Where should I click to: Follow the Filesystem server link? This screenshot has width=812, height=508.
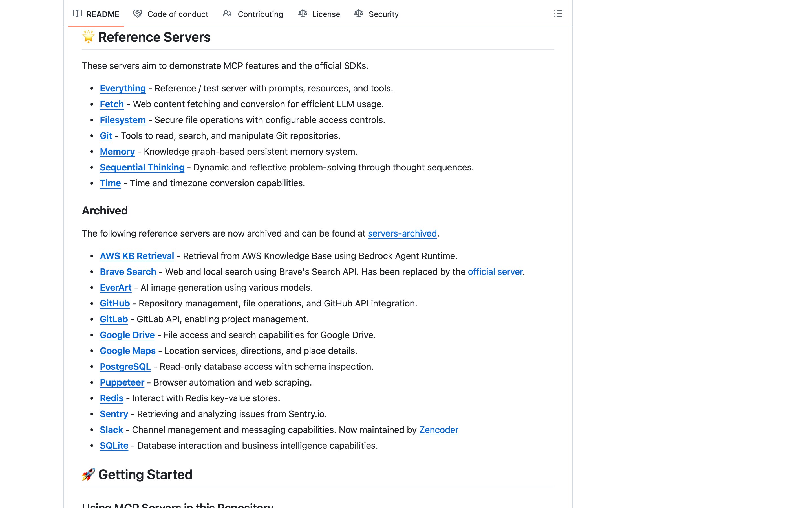123,120
